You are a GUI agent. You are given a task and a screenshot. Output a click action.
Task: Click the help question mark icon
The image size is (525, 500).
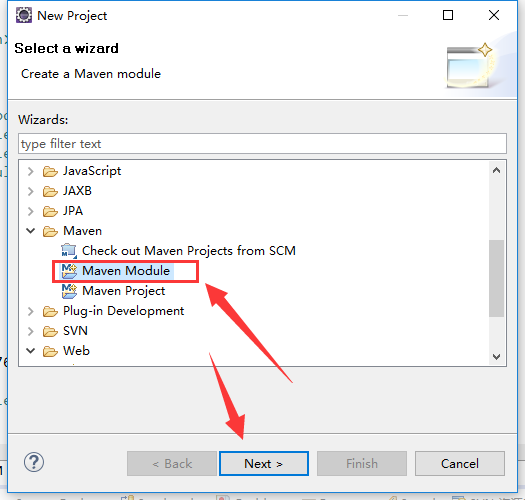click(x=34, y=462)
